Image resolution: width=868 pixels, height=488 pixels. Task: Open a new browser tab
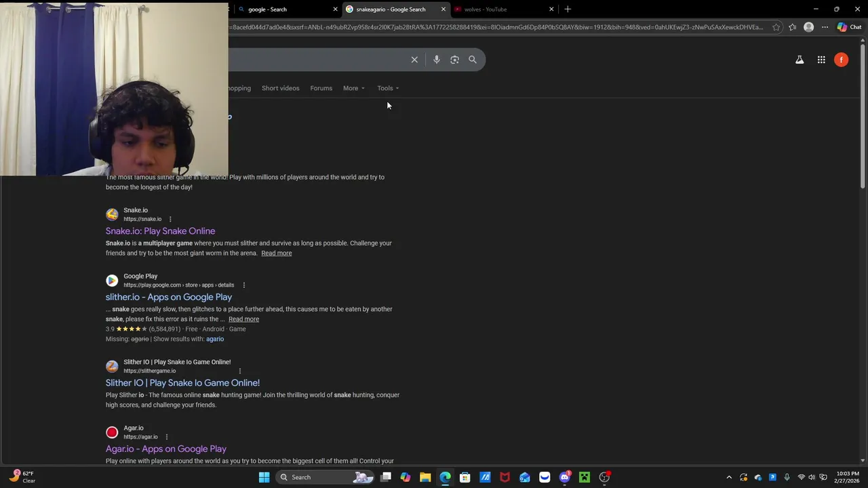click(568, 9)
